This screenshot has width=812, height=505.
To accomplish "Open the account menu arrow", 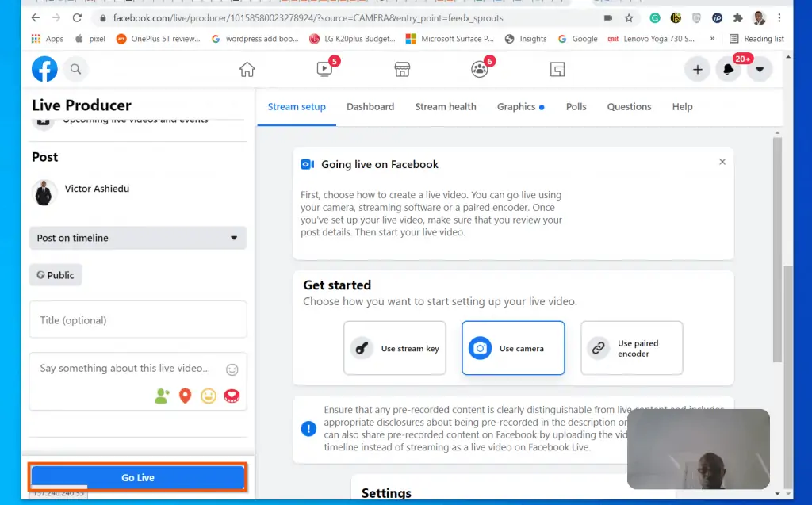I will tap(759, 70).
